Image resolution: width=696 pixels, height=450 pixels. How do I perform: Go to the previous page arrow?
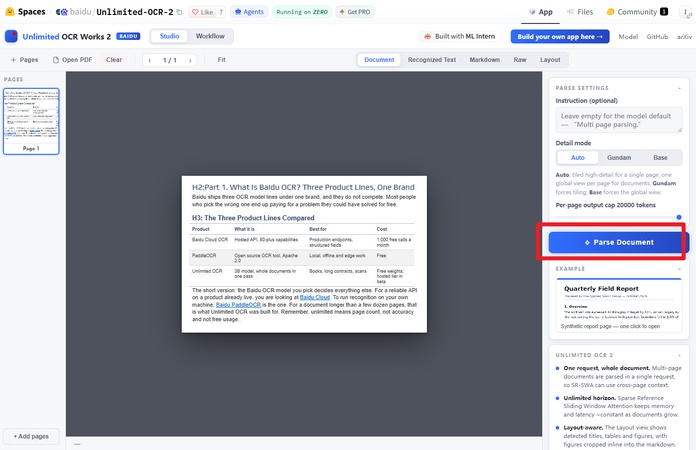click(150, 60)
